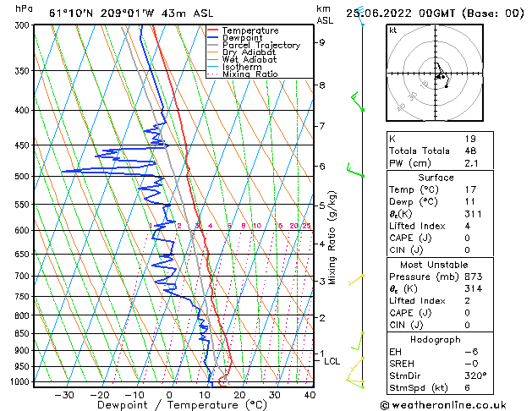Click the grey Parcel Trajectory legend line
532x411 pixels.
213,45
